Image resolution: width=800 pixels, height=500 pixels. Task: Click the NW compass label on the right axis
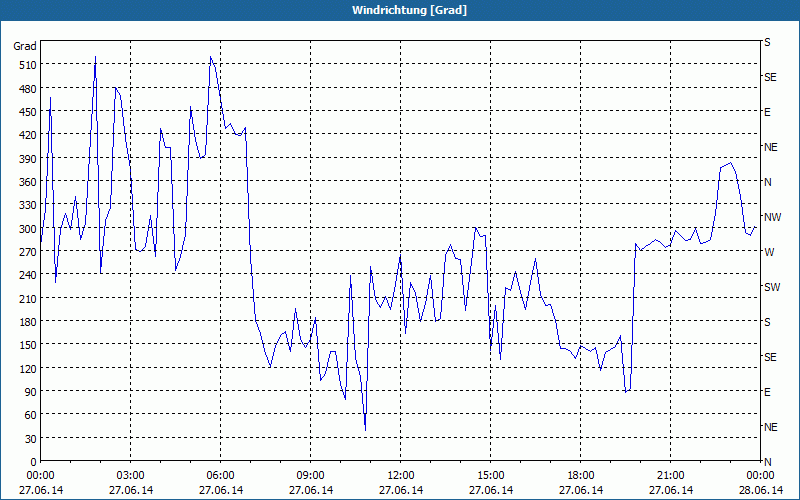772,217
